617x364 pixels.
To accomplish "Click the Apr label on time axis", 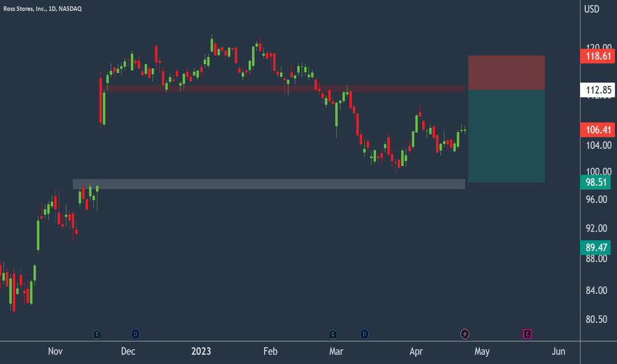I will (x=416, y=351).
